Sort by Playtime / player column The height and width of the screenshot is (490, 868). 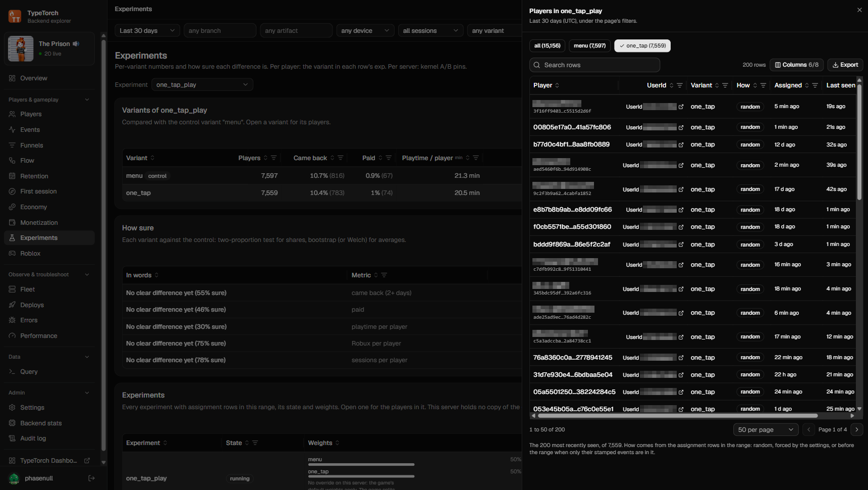[436, 158]
